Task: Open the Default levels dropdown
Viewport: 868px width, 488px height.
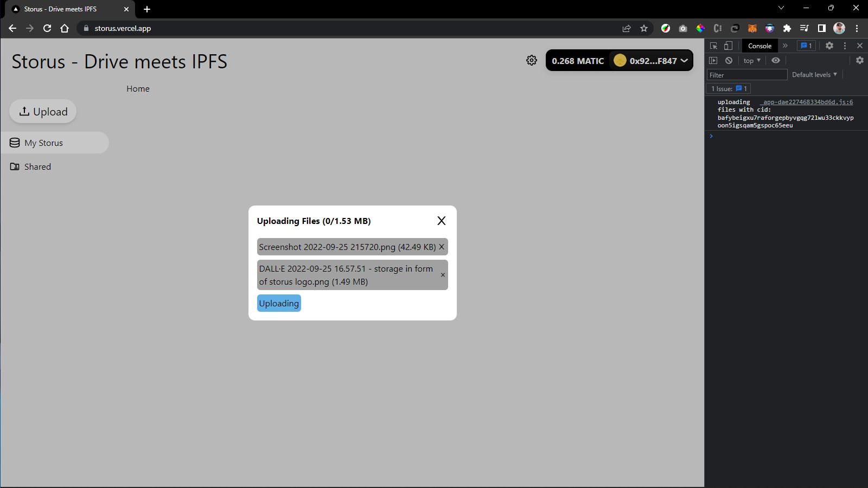Action: coord(814,75)
